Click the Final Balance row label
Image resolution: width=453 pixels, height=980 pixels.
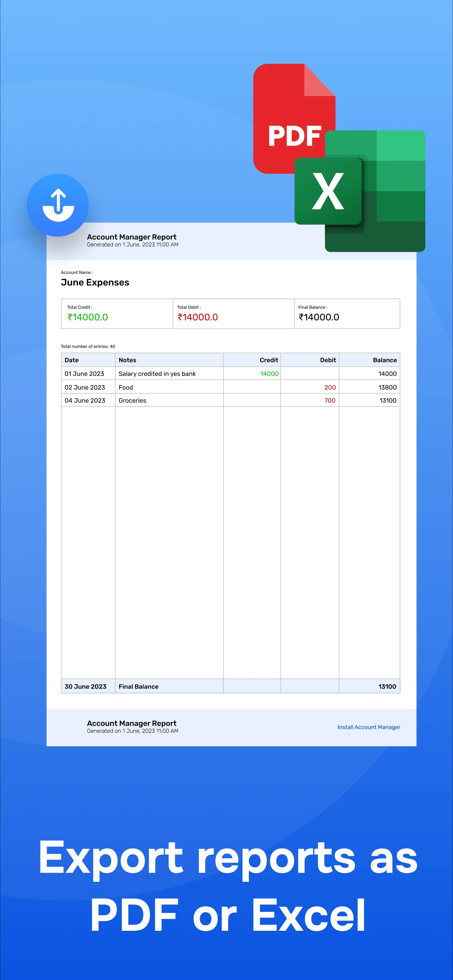(x=138, y=686)
